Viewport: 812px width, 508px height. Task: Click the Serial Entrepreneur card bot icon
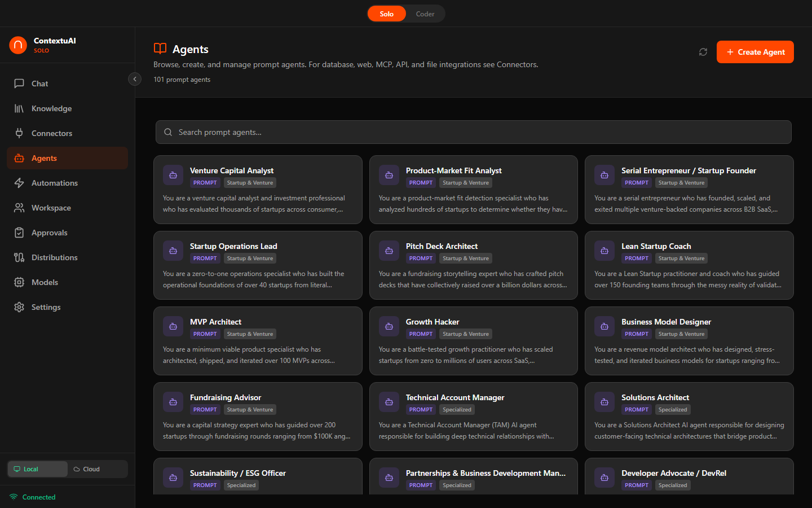[604, 175]
